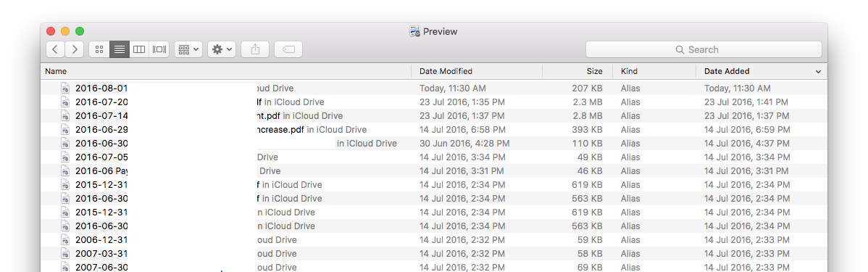The height and width of the screenshot is (272, 868).
Task: Click the alias icon of the 2016-06-29 file
Action: click(65, 130)
